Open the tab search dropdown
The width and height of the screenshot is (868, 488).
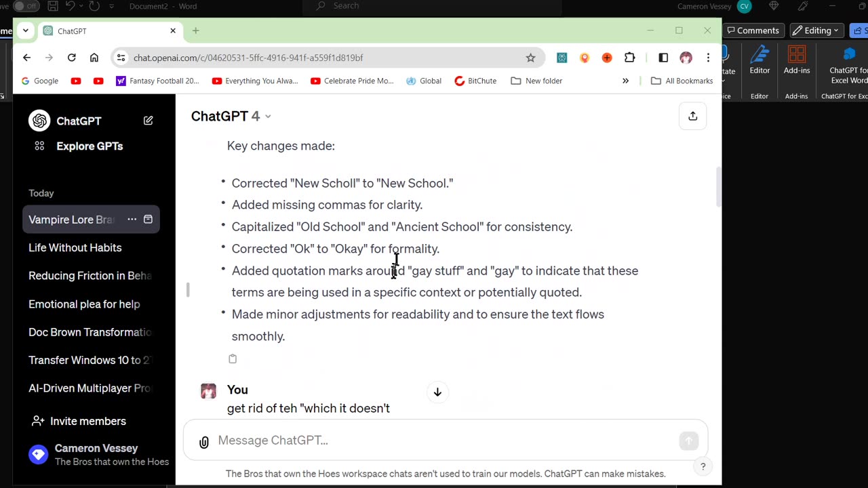tap(25, 30)
